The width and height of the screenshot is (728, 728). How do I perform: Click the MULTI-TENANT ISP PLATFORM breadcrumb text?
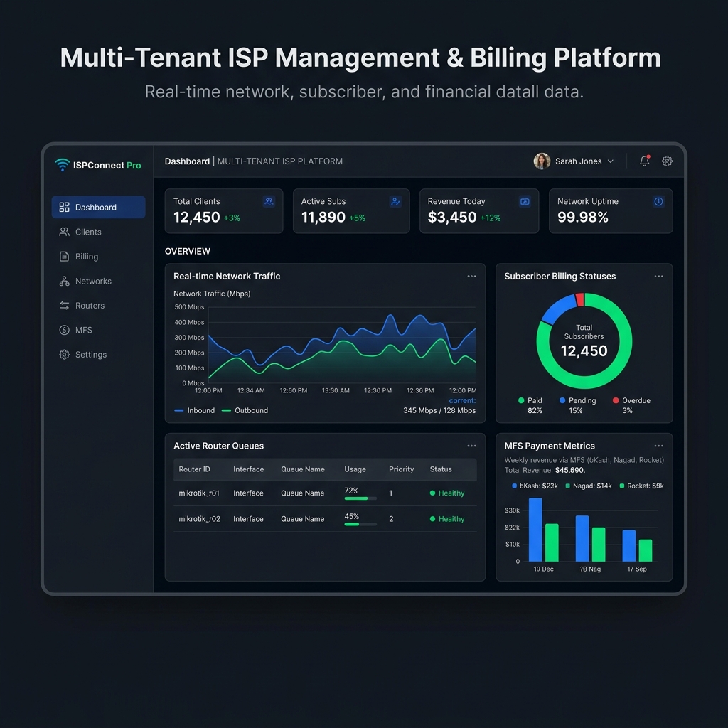[280, 161]
